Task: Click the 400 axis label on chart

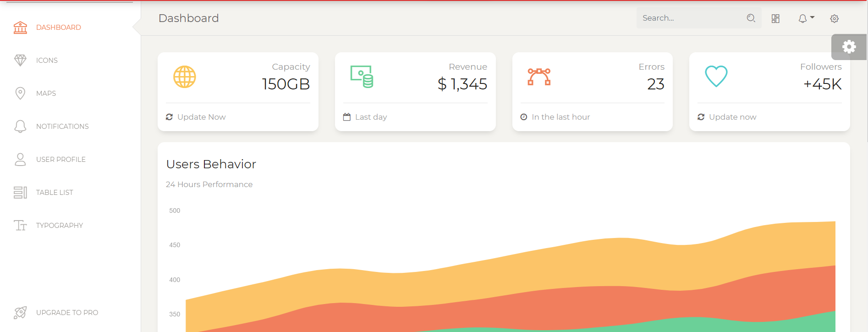Action: 175,280
